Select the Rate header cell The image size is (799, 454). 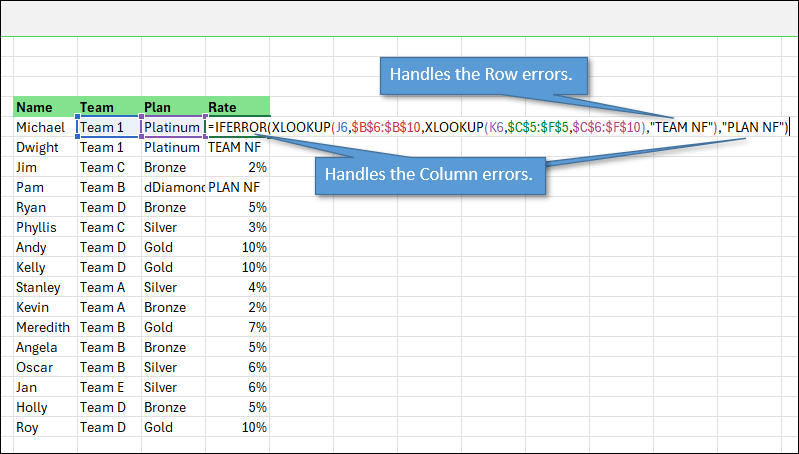point(237,107)
